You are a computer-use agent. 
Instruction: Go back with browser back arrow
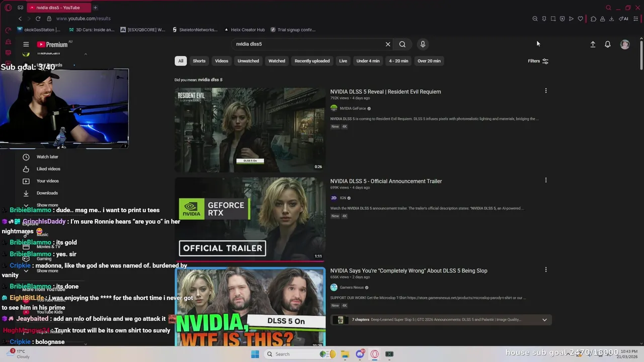click(20, 19)
